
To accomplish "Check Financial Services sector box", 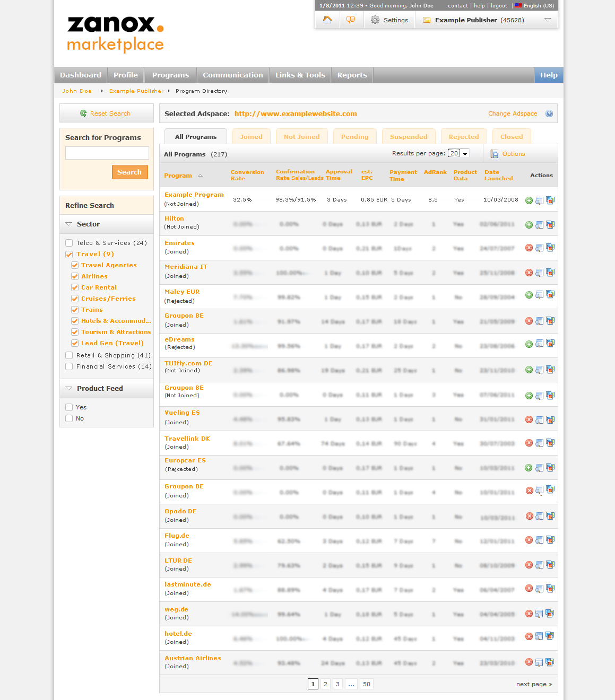I will 69,366.
